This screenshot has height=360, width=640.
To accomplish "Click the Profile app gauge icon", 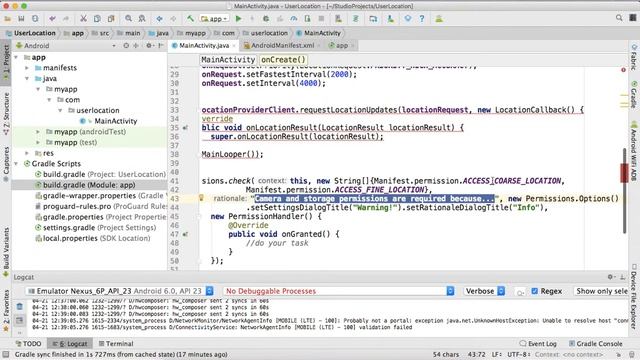I will [x=294, y=19].
